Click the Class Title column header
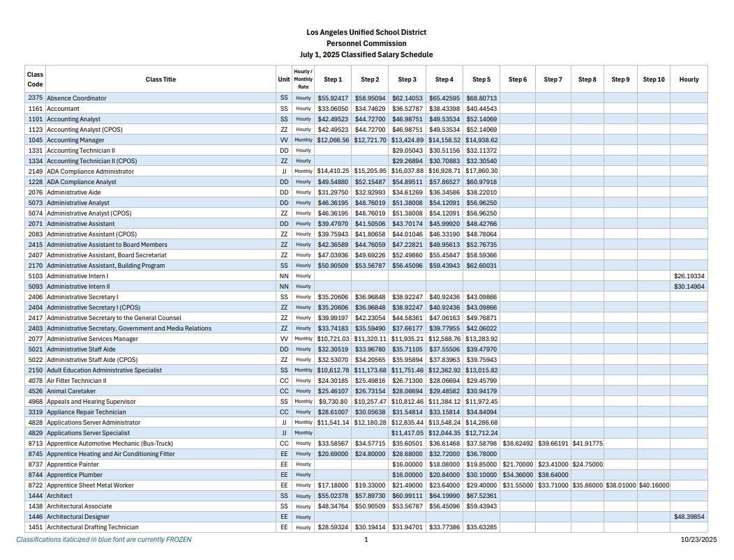734x560 pixels. 160,80
